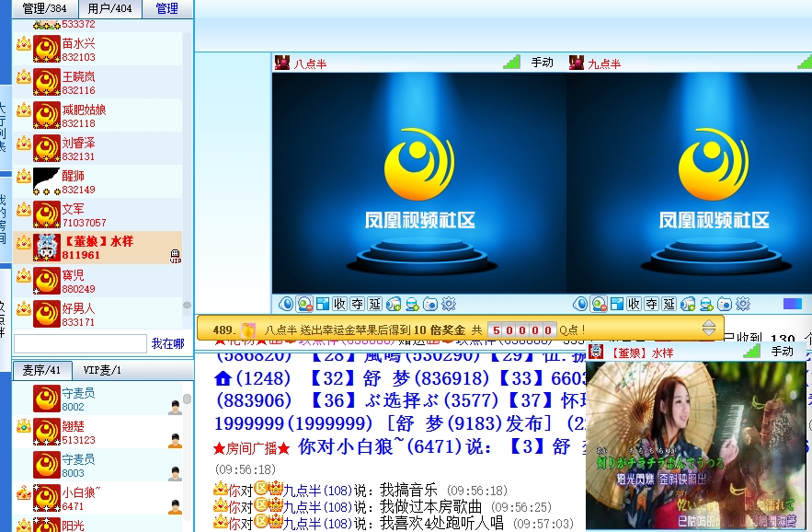This screenshot has height=532, width=812.
Task: Click 九点半(108) link in message 我搞音乐
Action: (x=317, y=490)
